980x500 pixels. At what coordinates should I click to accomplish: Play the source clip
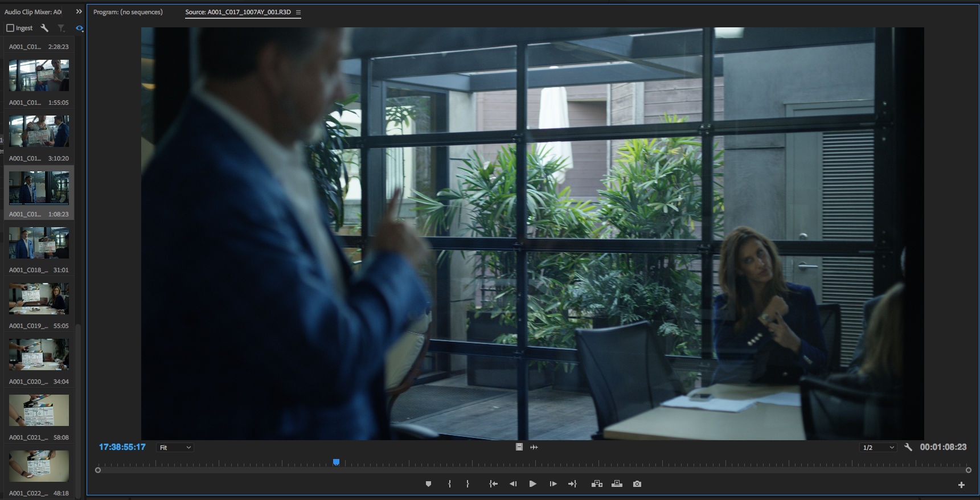point(532,484)
